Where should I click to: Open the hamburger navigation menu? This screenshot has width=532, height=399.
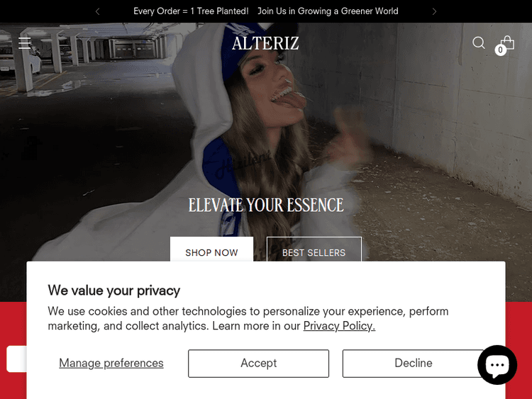[24, 43]
